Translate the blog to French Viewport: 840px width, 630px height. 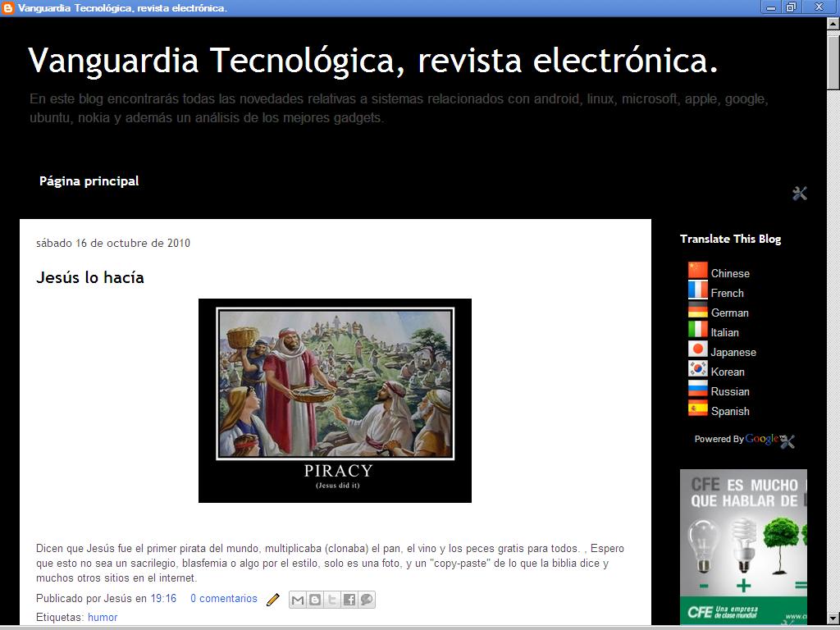tap(727, 293)
